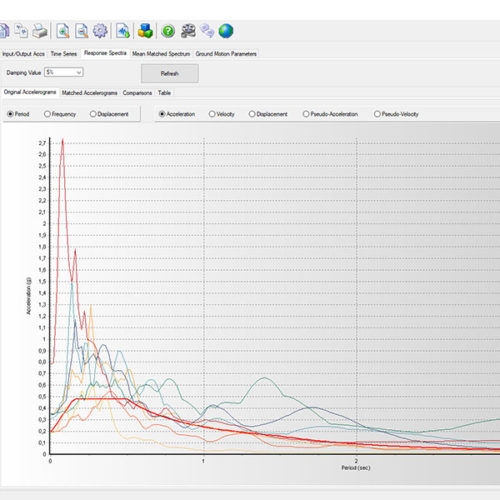500x500 pixels.
Task: Open the Mean Matched Spectrum tab
Action: coord(161,54)
